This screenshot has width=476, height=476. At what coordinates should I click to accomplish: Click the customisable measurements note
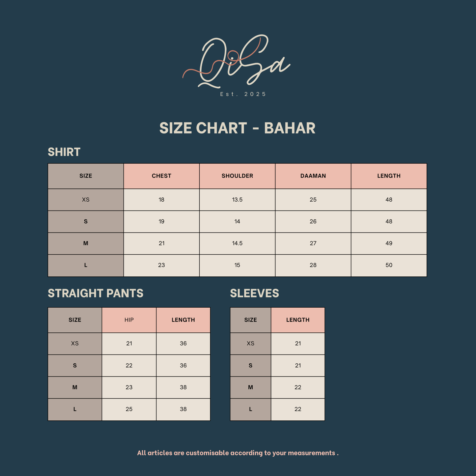point(238,453)
